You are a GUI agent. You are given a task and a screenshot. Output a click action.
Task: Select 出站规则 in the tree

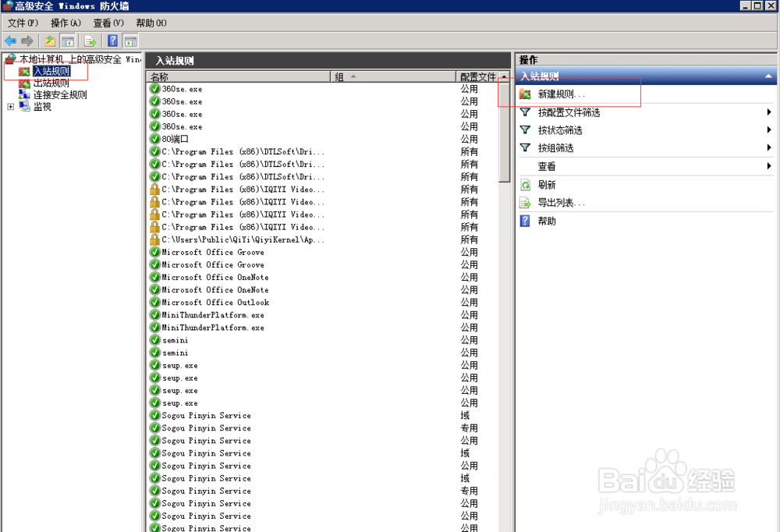[x=51, y=83]
